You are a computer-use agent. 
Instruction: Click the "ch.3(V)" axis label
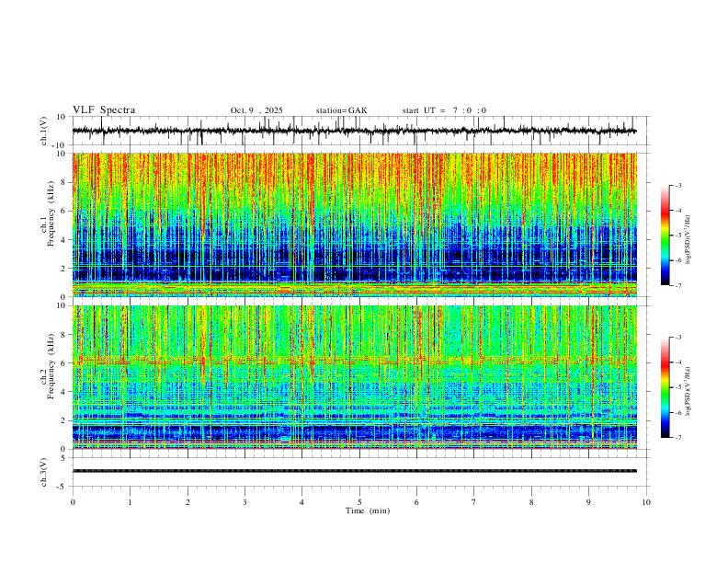44,472
